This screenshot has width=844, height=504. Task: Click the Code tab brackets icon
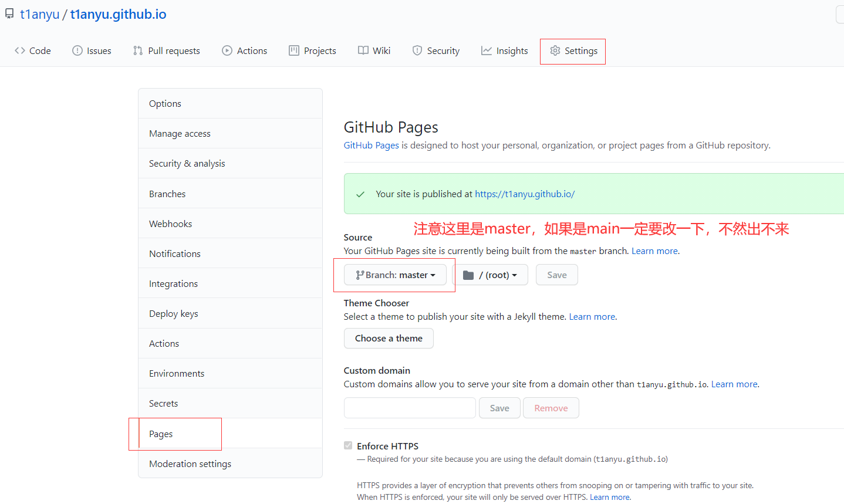click(20, 51)
